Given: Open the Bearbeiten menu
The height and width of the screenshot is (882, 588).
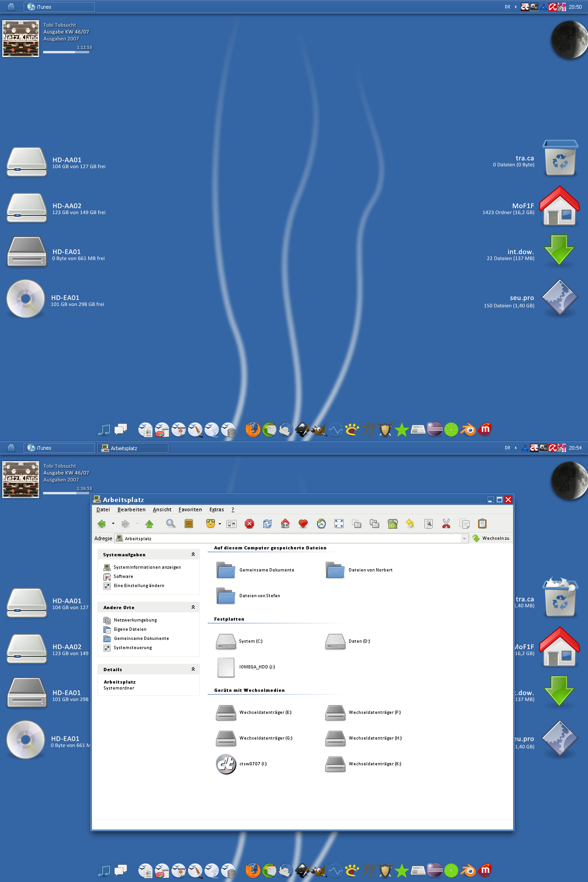Looking at the screenshot, I should pos(131,509).
